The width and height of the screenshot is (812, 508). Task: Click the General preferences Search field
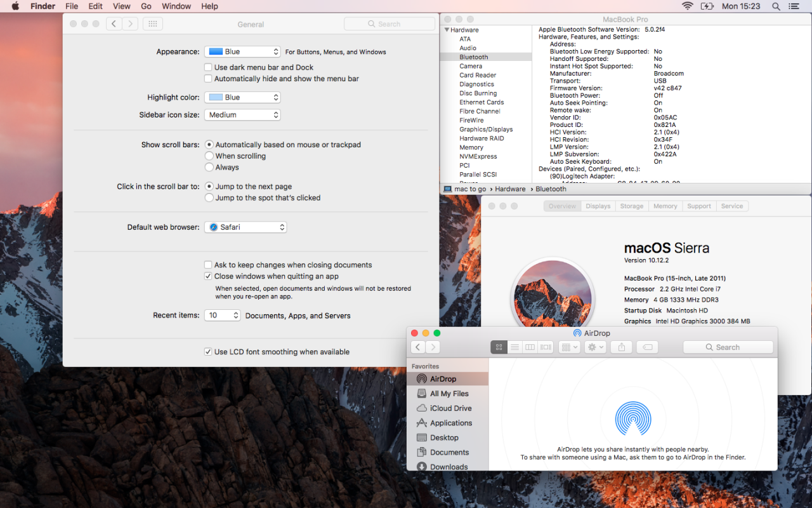tap(390, 24)
